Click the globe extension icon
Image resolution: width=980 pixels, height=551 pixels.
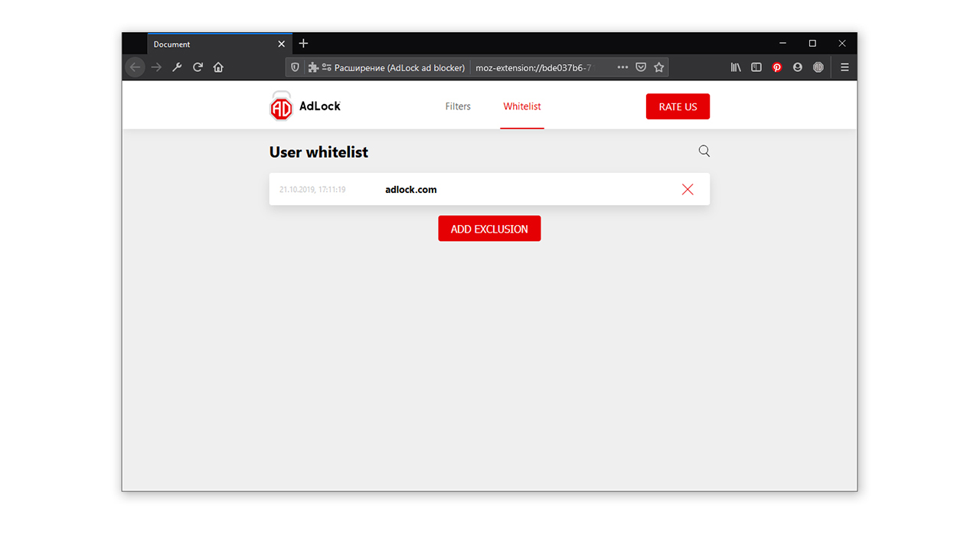818,67
